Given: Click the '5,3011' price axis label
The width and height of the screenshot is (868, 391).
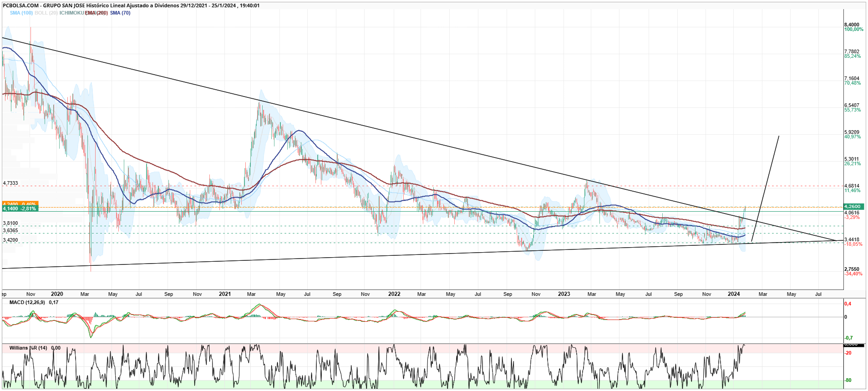Looking at the screenshot, I should tap(852, 159).
